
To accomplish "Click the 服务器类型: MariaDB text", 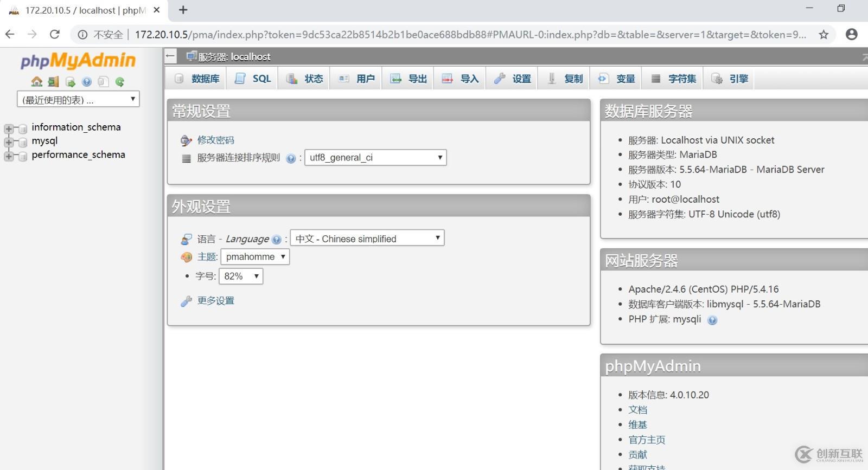I will point(673,154).
